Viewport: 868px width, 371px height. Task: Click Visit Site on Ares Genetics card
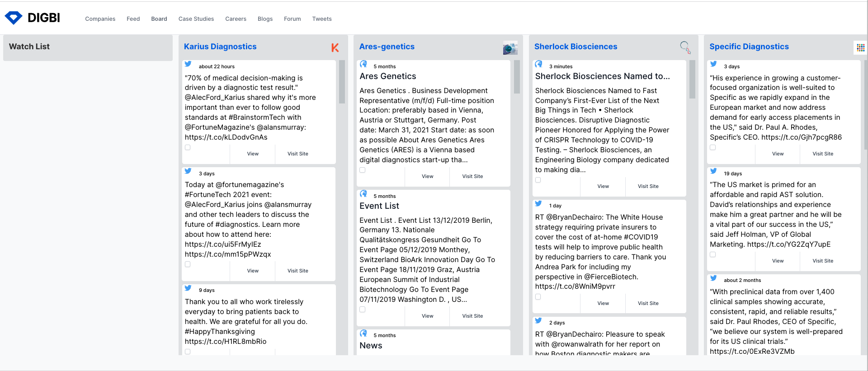click(x=472, y=177)
